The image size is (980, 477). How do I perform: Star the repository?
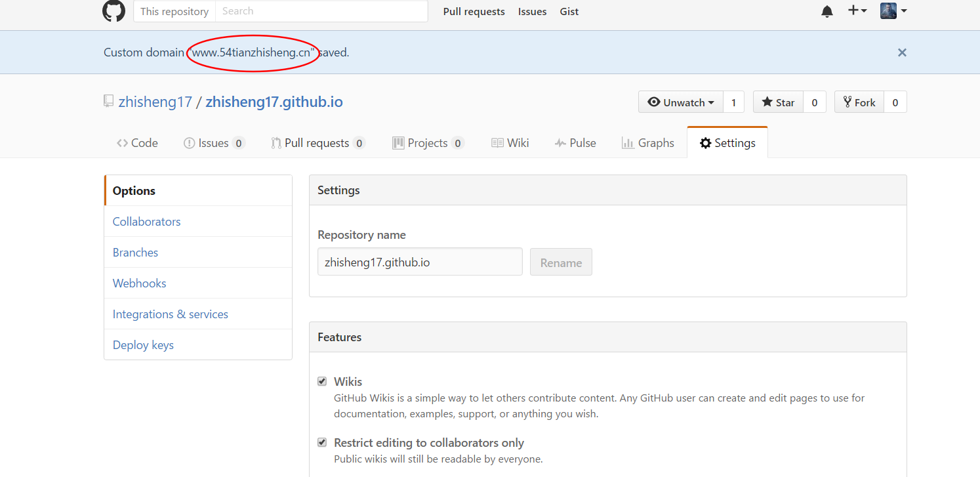[778, 102]
